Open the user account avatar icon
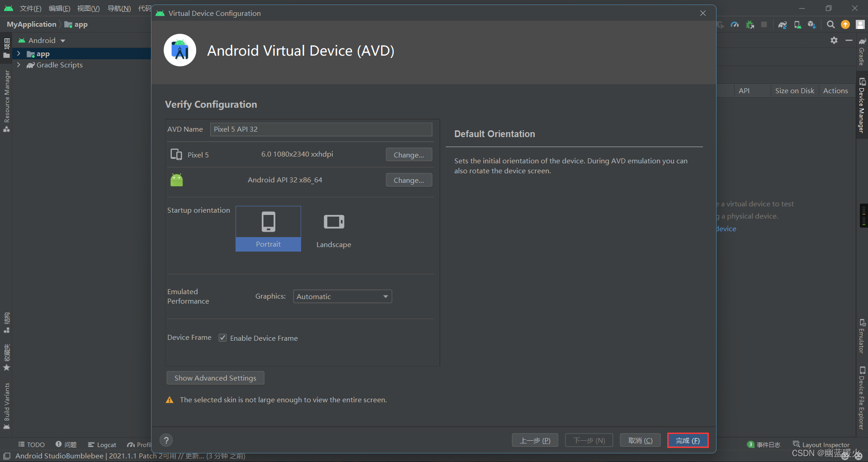The height and width of the screenshot is (462, 868). [x=860, y=24]
